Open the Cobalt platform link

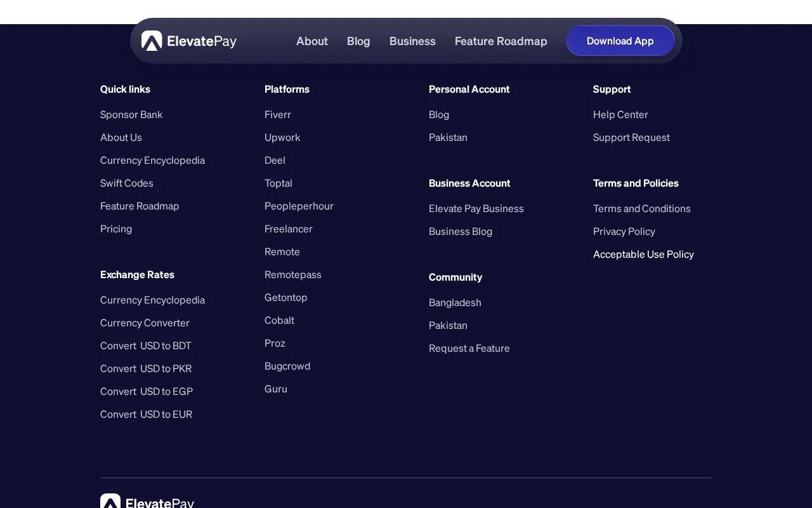point(279,320)
